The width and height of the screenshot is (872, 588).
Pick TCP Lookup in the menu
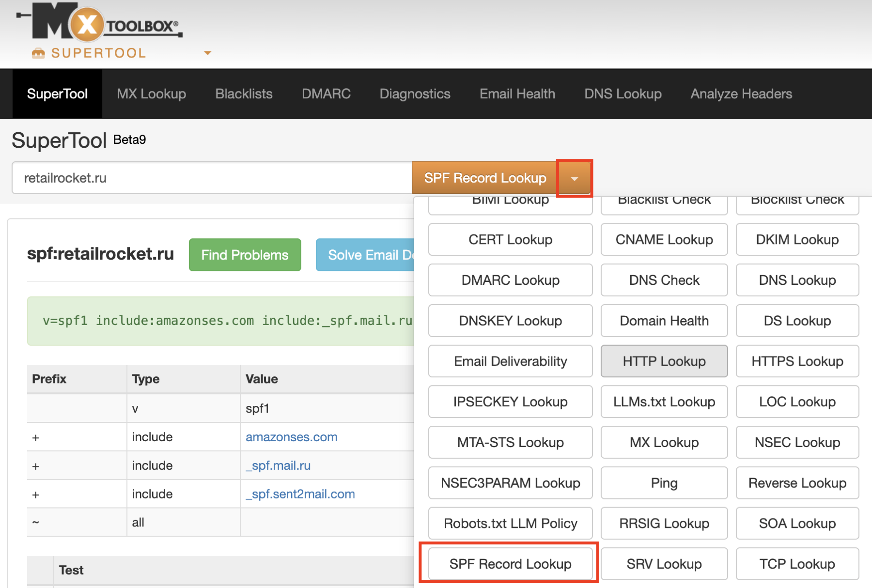tap(797, 564)
